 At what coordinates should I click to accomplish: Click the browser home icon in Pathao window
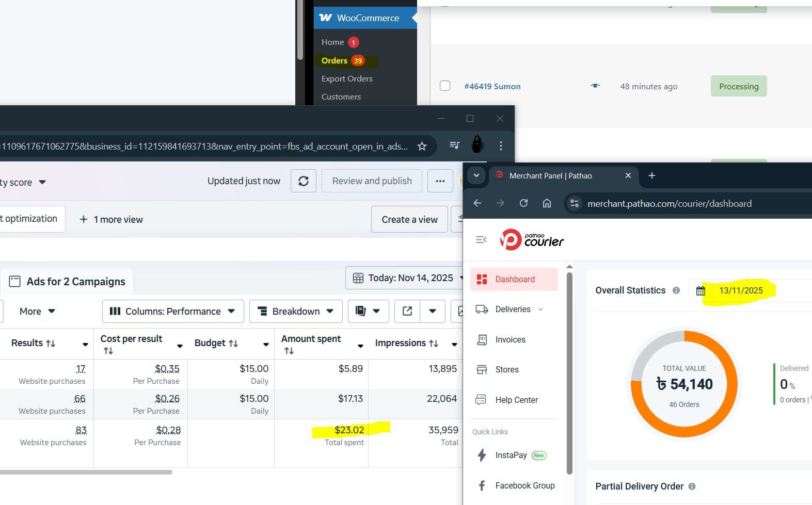click(x=547, y=203)
